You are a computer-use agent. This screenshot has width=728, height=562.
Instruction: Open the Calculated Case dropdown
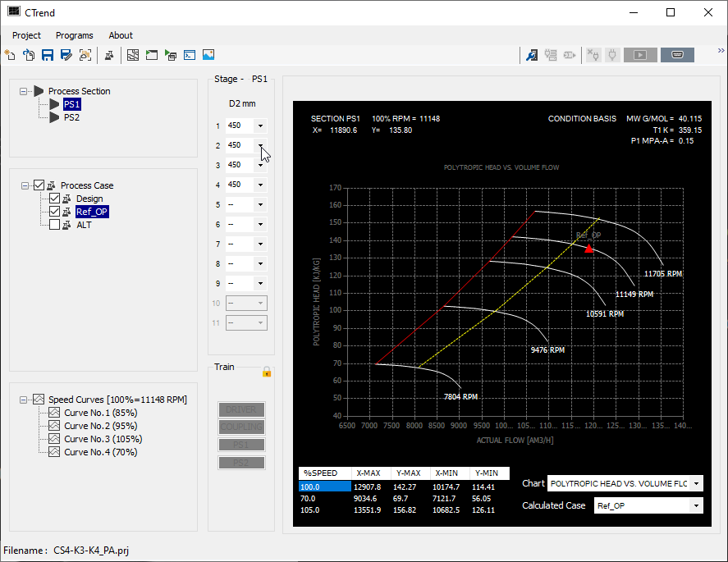click(696, 506)
